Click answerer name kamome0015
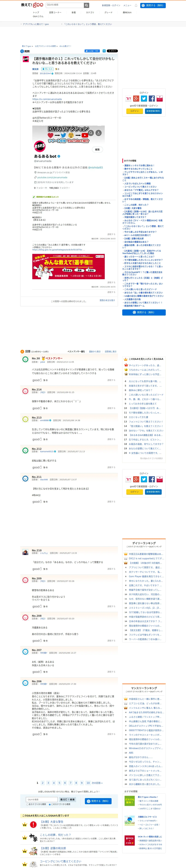This screenshot has height=868, width=186. pos(47,452)
